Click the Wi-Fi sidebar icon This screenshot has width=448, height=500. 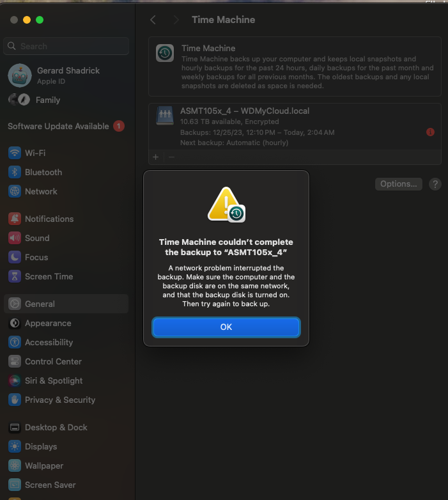click(15, 153)
